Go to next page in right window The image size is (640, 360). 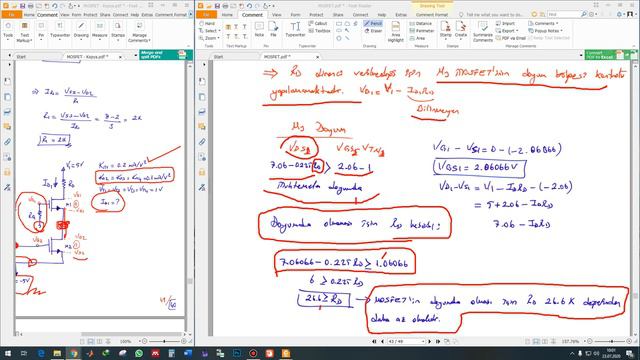(x=429, y=341)
